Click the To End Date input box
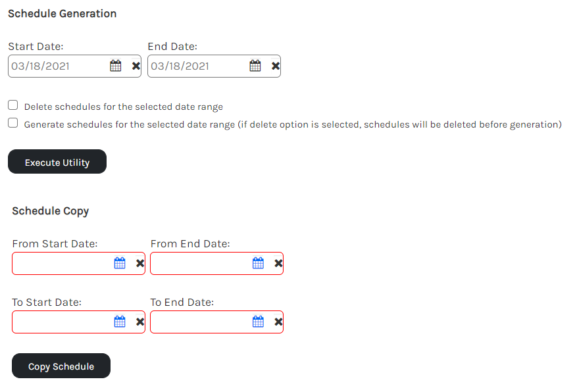Image resolution: width=577 pixels, height=392 pixels. tap(201, 322)
